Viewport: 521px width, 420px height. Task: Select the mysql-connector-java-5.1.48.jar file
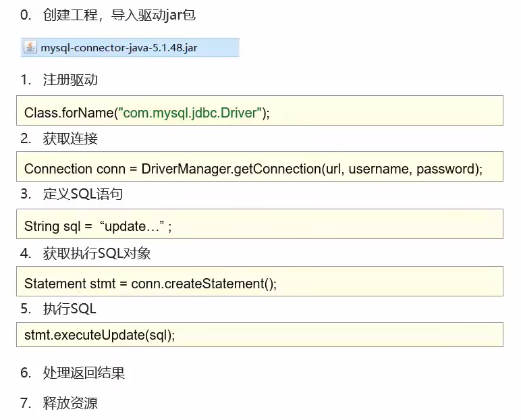coord(130,47)
